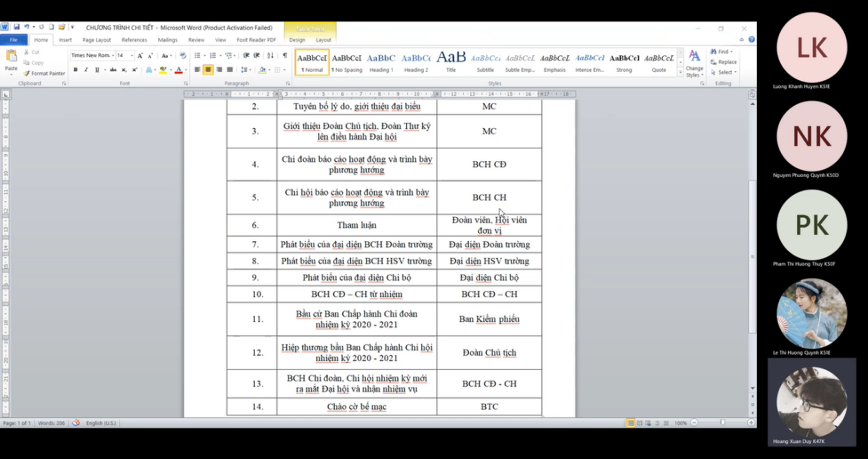Expand the Styles gallery More arrow

coord(681,73)
